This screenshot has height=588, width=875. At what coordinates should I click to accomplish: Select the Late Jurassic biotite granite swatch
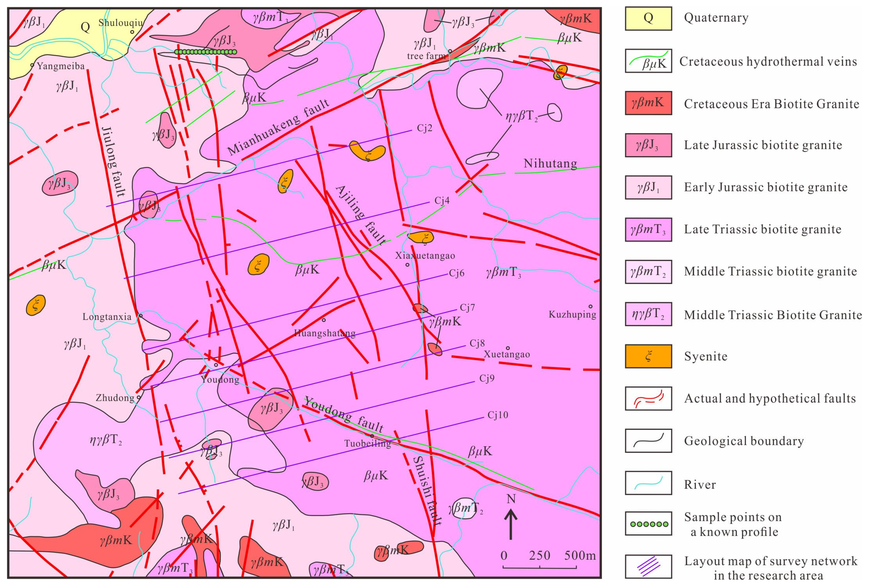648,145
